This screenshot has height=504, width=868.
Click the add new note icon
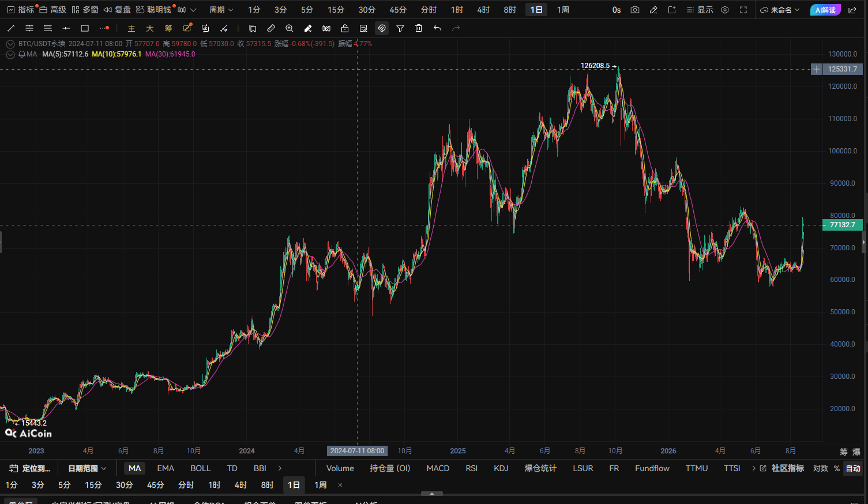pyautogui.click(x=672, y=10)
